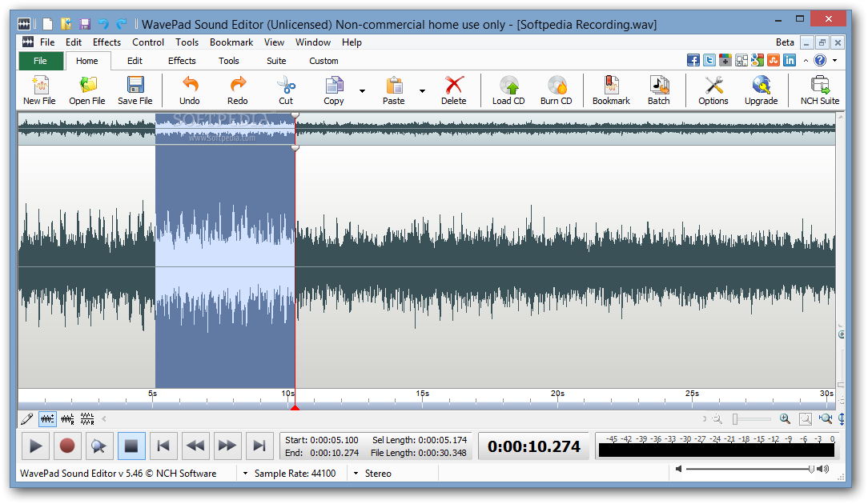868x504 pixels.
Task: Save the recording with Save File
Action: pos(135,90)
